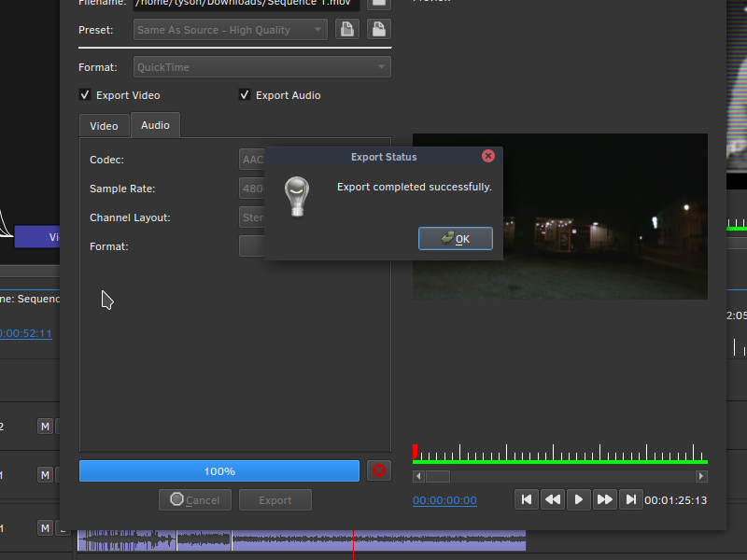Open the AAC Codec dropdown

click(252, 159)
